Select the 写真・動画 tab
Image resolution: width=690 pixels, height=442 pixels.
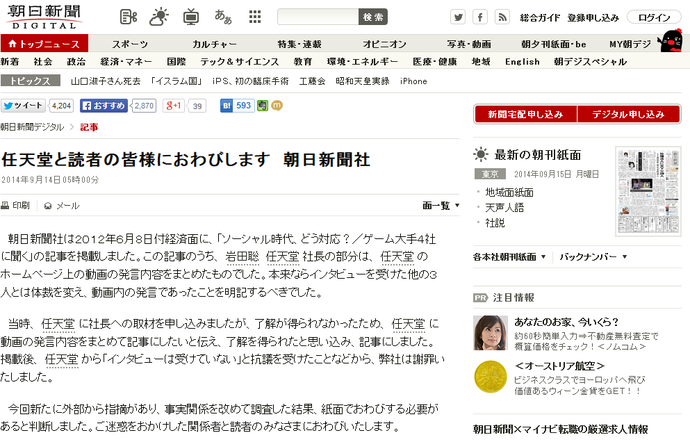(469, 44)
